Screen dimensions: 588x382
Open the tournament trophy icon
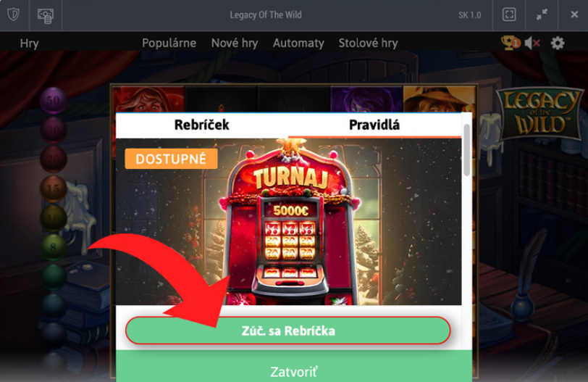tap(511, 43)
